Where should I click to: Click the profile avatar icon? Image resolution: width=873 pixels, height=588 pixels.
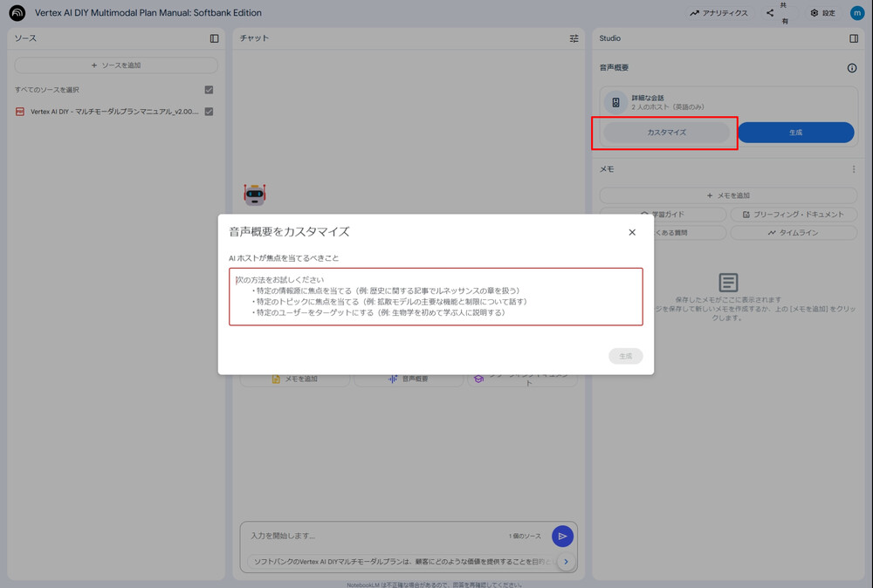857,12
